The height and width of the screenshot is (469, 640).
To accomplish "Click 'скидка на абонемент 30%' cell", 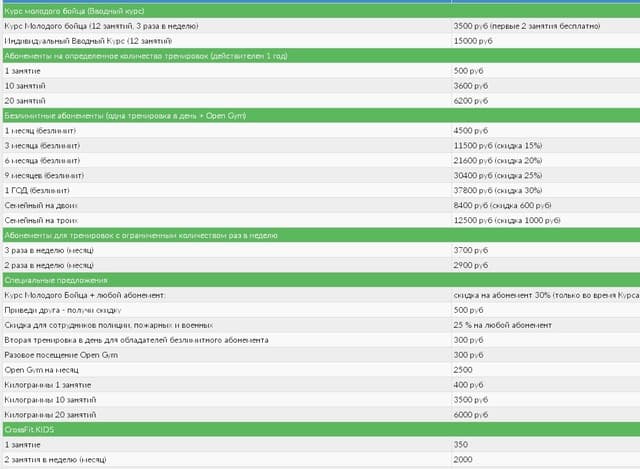I will pyautogui.click(x=547, y=295).
